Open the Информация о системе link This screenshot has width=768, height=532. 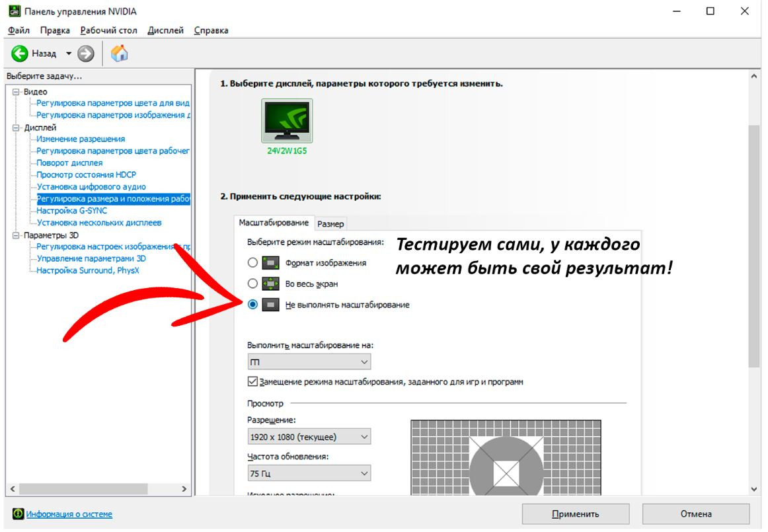69,514
